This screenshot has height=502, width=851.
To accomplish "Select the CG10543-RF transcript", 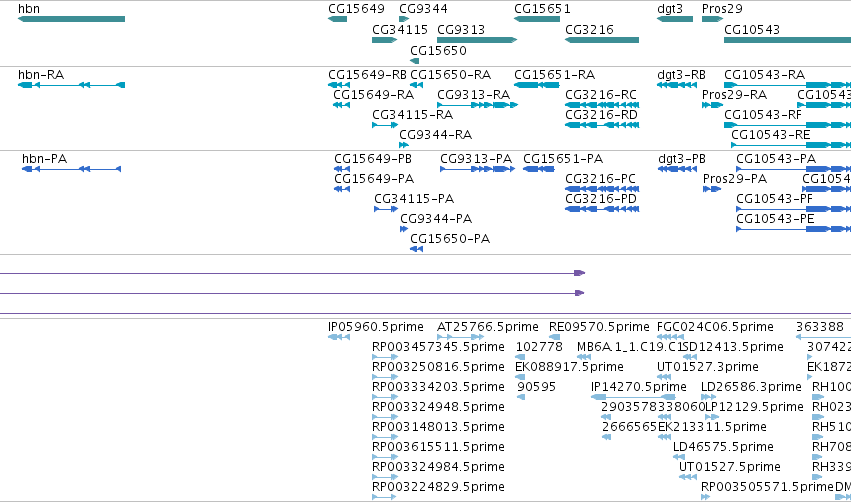I will pyautogui.click(x=788, y=125).
